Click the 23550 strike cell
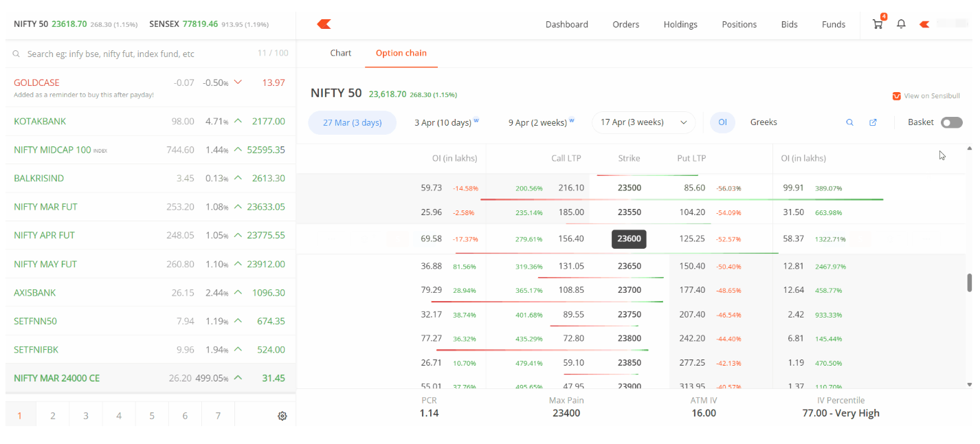The height and width of the screenshot is (444, 980). coord(629,212)
